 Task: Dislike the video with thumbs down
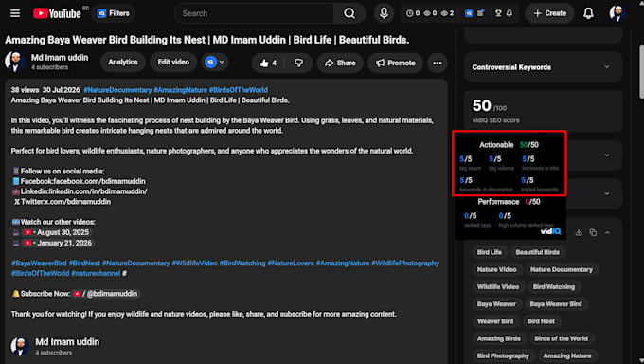298,63
